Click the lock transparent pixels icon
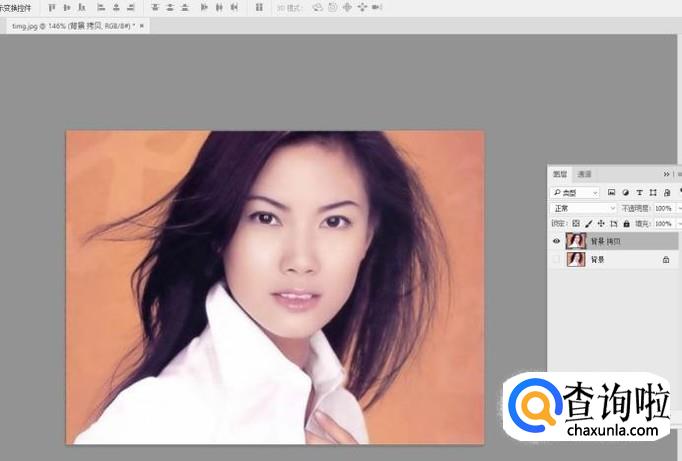The width and height of the screenshot is (682, 461). click(x=576, y=224)
